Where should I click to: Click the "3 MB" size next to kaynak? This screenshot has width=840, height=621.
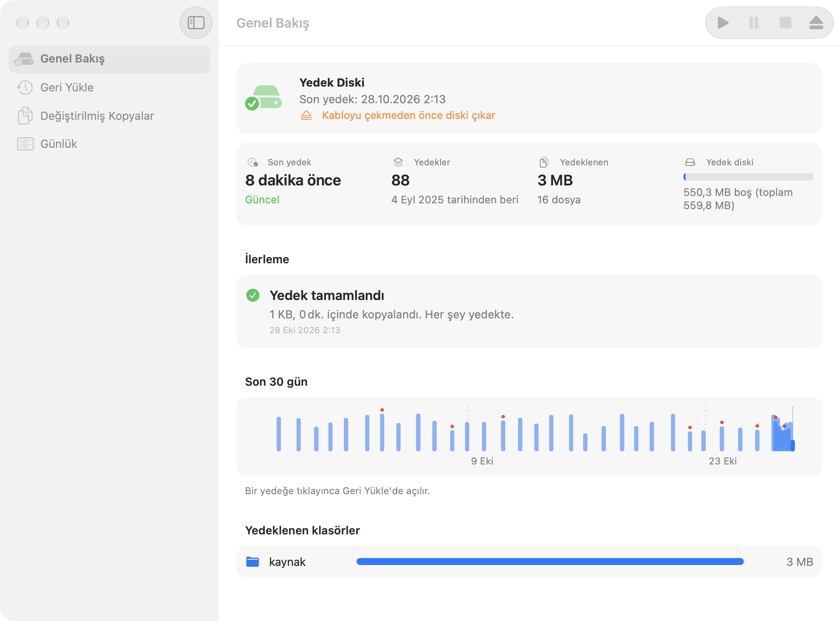800,562
